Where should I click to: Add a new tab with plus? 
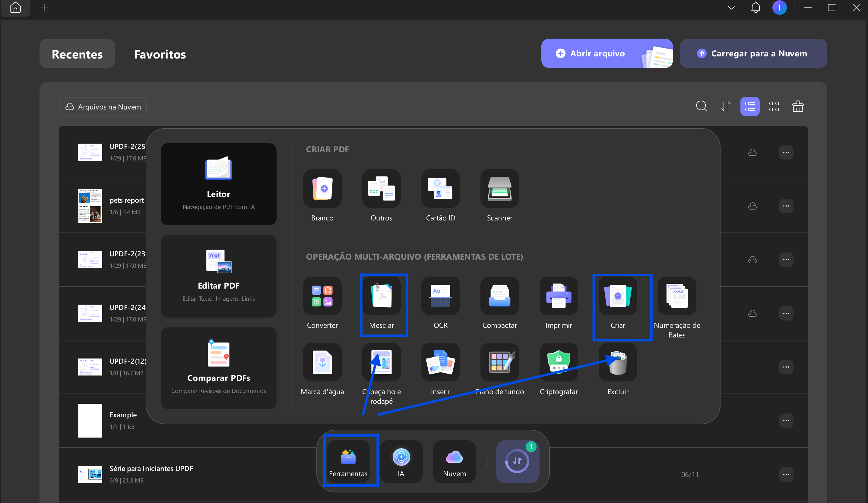[44, 8]
